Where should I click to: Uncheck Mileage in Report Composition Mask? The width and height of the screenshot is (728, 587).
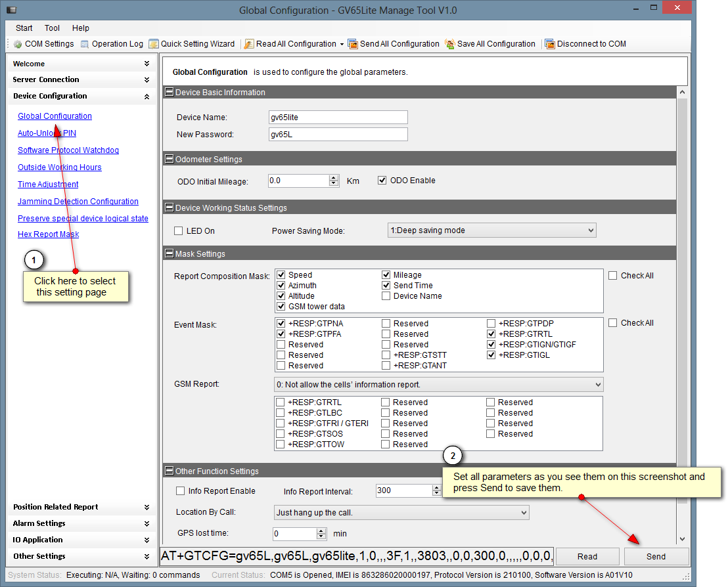(x=386, y=274)
